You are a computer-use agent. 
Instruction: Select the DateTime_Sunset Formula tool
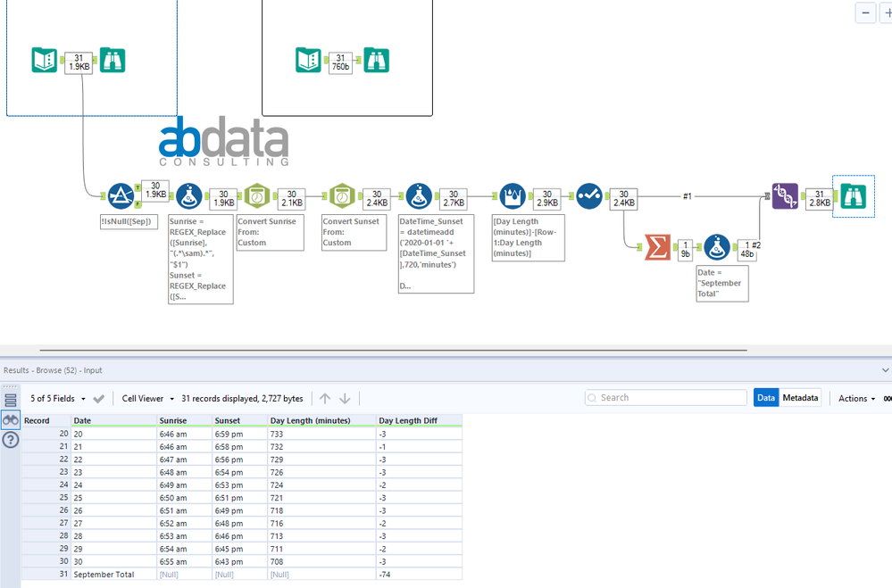[x=419, y=196]
